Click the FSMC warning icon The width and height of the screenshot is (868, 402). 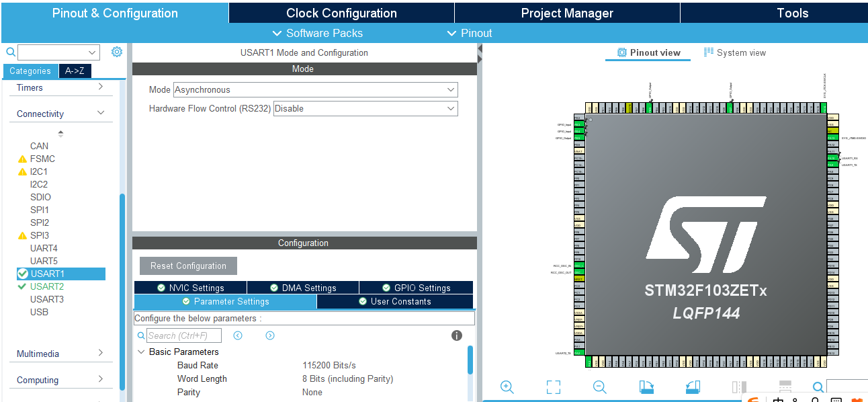point(22,159)
